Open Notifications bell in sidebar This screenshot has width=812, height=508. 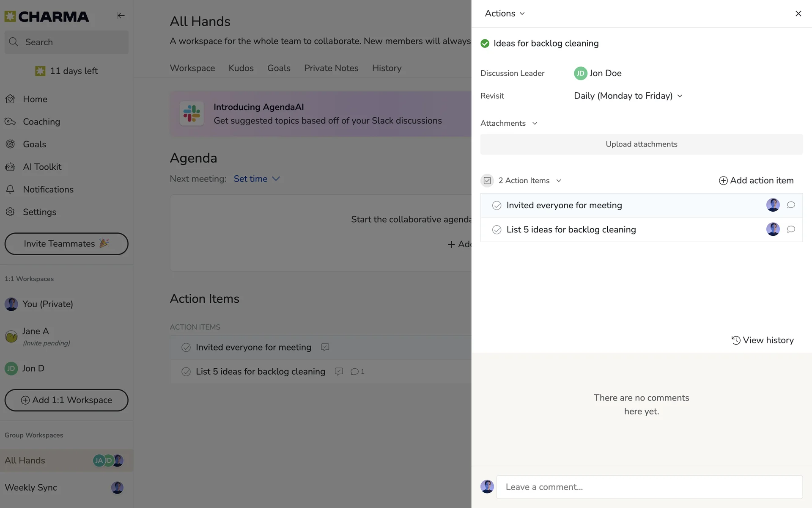pyautogui.click(x=10, y=189)
